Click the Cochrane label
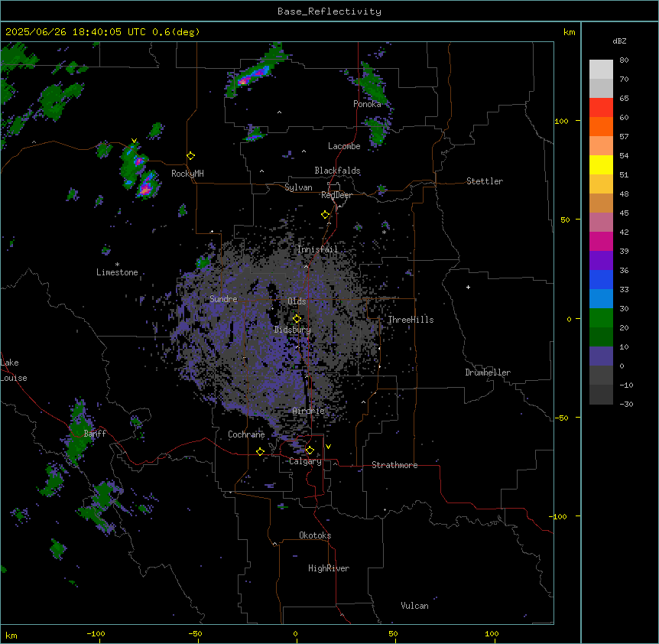 coord(246,434)
